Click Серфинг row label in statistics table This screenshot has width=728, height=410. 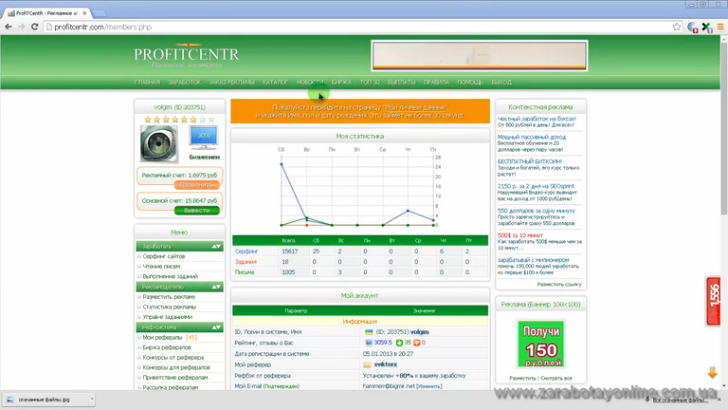pyautogui.click(x=246, y=251)
